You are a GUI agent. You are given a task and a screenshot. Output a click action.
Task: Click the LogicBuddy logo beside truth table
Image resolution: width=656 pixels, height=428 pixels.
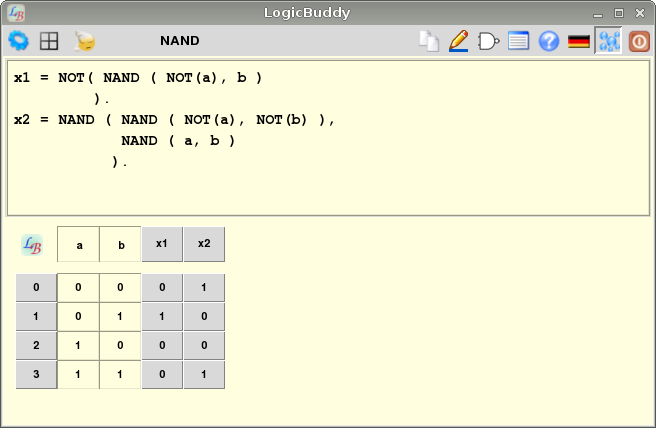32,245
